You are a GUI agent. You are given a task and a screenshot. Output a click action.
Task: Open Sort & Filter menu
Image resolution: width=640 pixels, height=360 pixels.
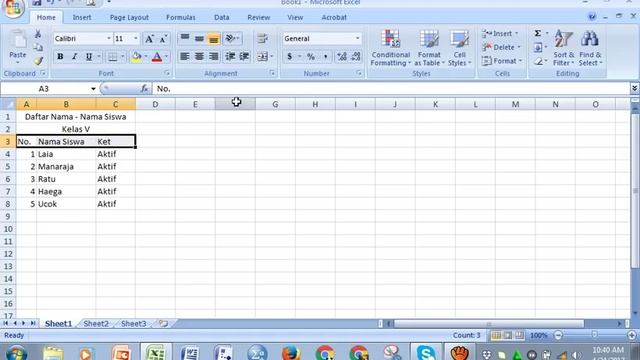tap(564, 48)
